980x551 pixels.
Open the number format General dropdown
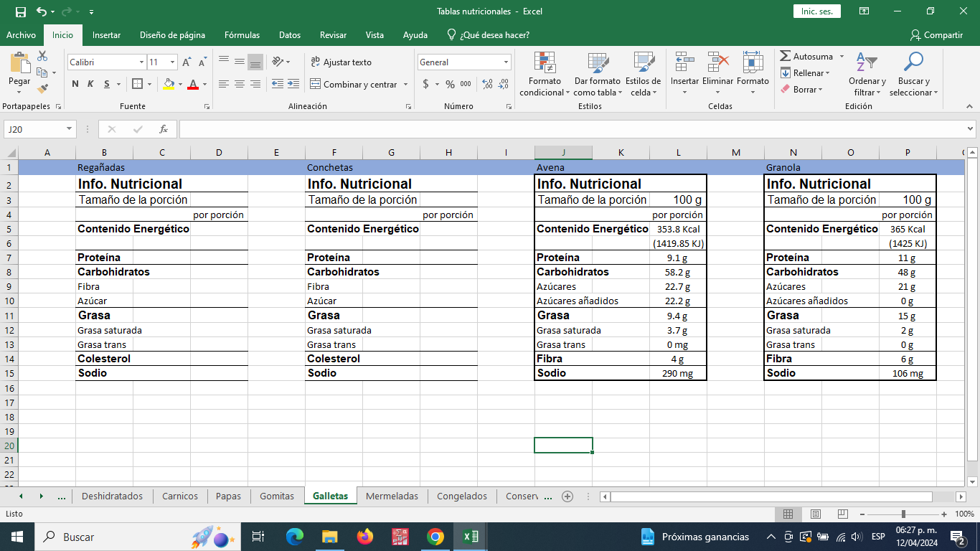506,62
